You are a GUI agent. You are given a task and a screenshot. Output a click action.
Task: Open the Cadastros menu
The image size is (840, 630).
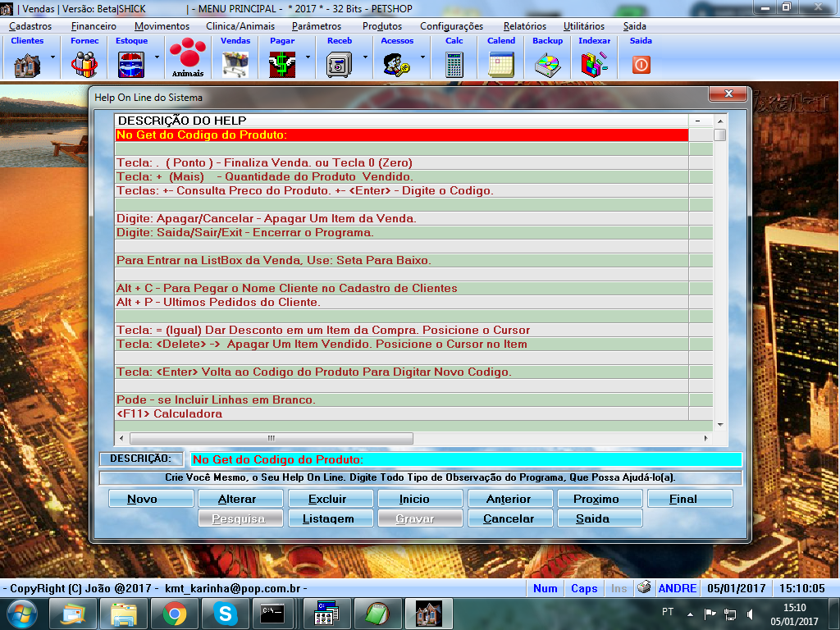tap(30, 26)
